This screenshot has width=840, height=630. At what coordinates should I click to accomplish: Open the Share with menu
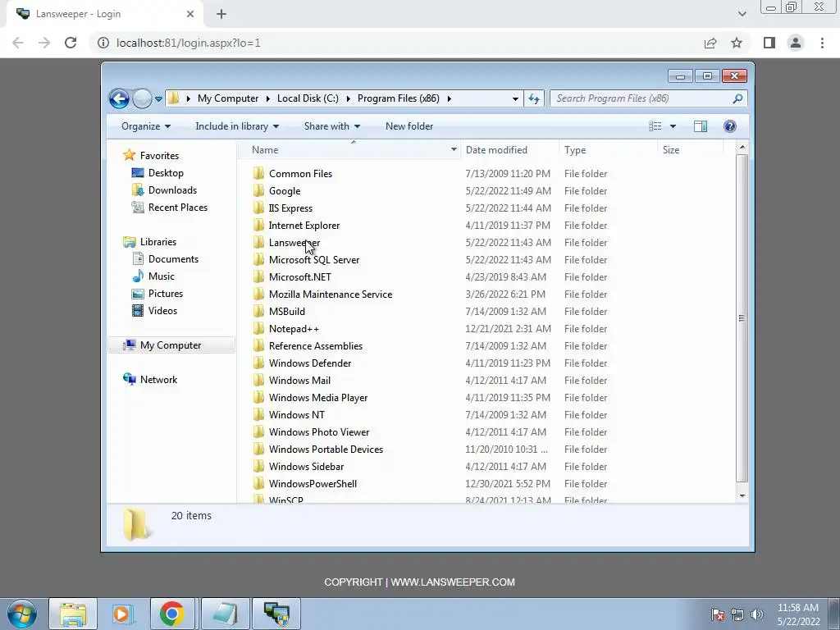tap(331, 126)
